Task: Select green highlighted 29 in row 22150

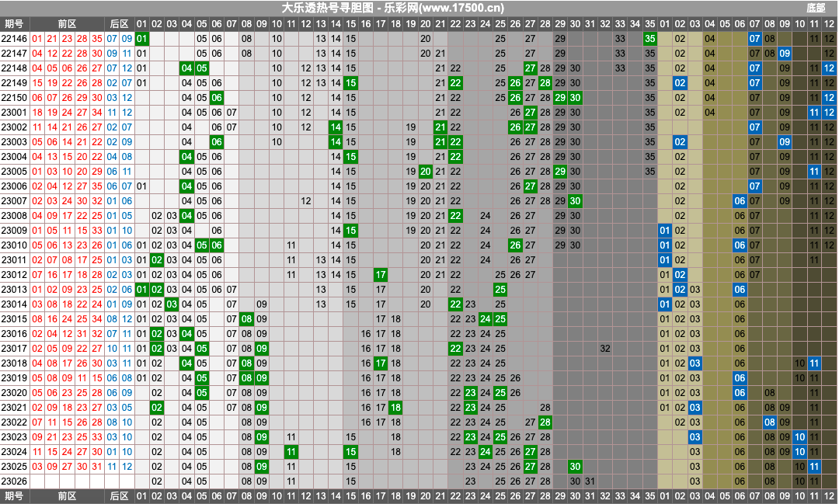Action: [x=559, y=97]
